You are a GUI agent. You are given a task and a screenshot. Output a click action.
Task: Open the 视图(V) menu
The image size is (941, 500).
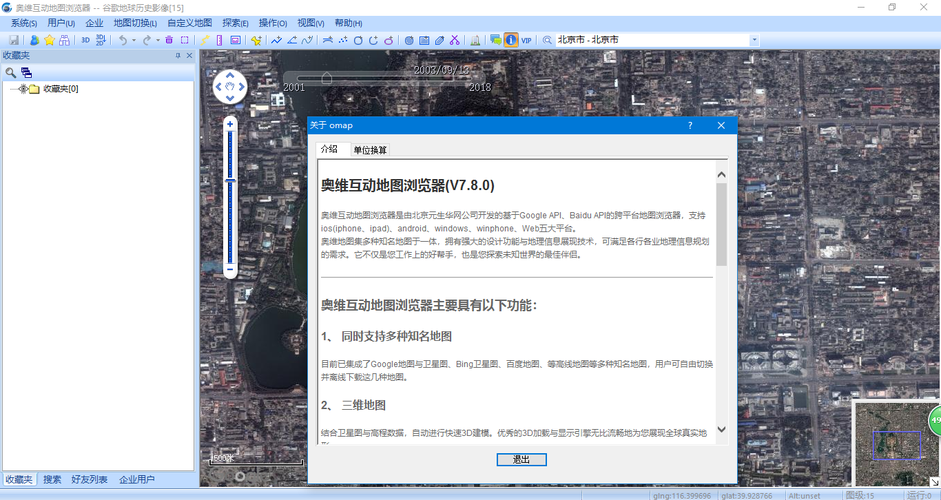(311, 23)
